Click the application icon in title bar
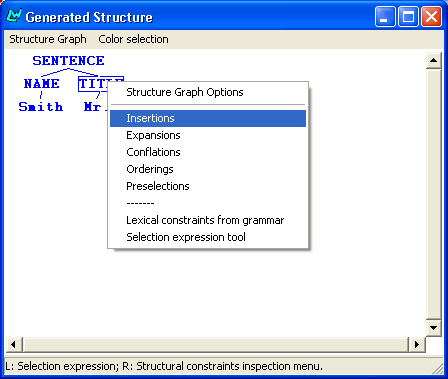 click(x=14, y=16)
